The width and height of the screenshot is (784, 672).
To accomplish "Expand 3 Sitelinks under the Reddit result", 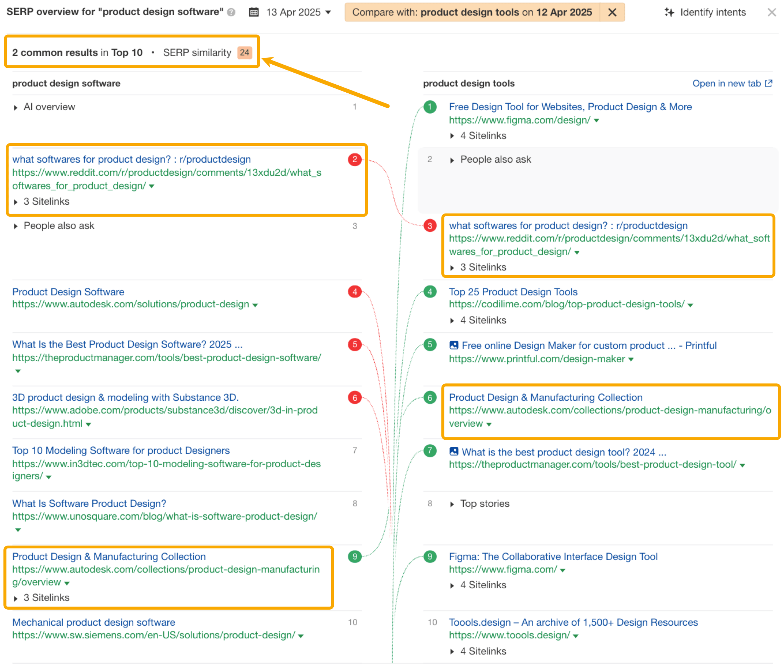I will coord(16,201).
